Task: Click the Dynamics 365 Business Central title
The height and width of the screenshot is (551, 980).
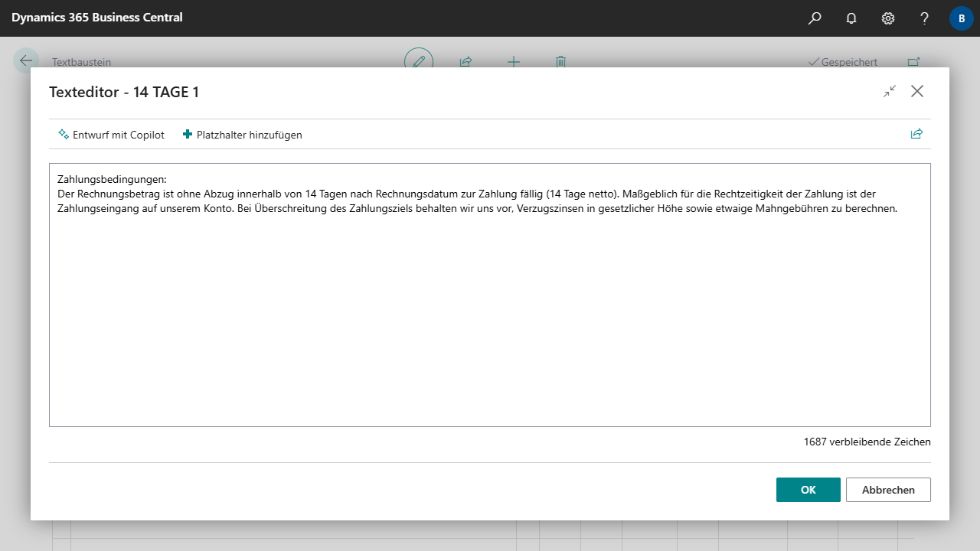Action: (97, 17)
